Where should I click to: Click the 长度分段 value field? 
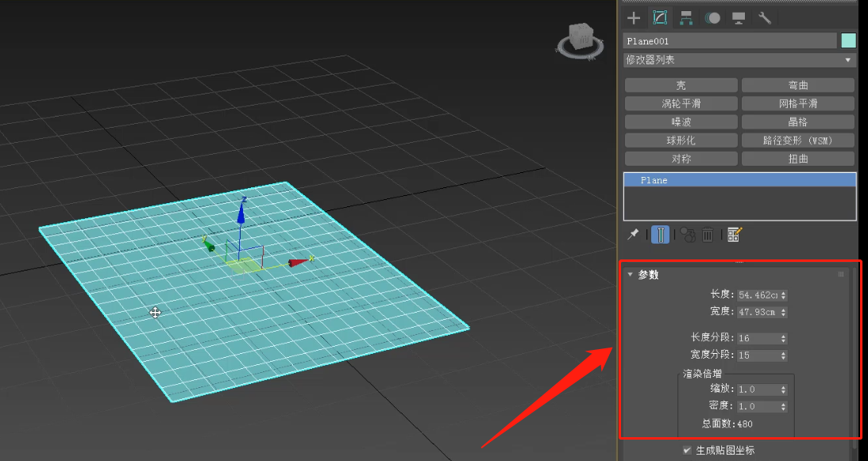[x=758, y=338]
